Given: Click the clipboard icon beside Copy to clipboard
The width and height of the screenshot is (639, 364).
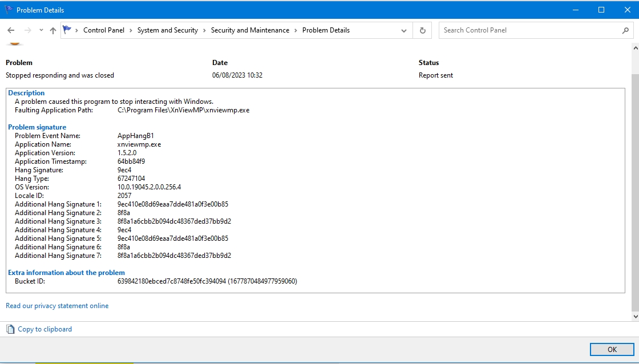Looking at the screenshot, I should [x=10, y=329].
